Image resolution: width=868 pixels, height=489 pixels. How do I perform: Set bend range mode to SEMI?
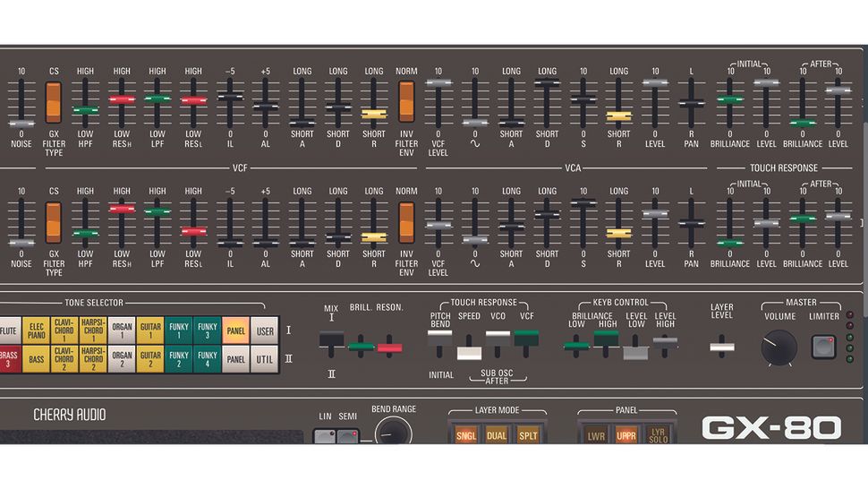click(x=347, y=436)
